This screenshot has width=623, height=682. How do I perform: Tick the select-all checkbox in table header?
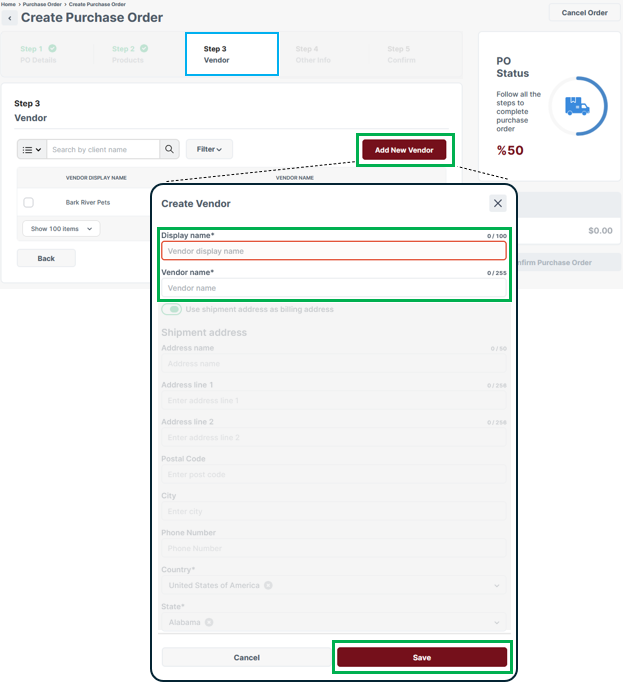[28, 178]
